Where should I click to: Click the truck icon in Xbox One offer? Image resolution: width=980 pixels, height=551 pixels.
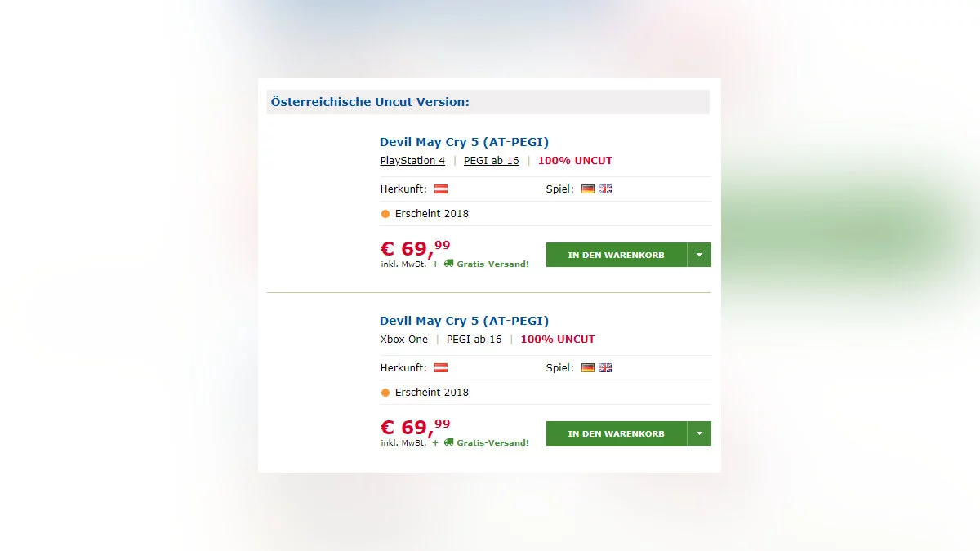click(448, 442)
